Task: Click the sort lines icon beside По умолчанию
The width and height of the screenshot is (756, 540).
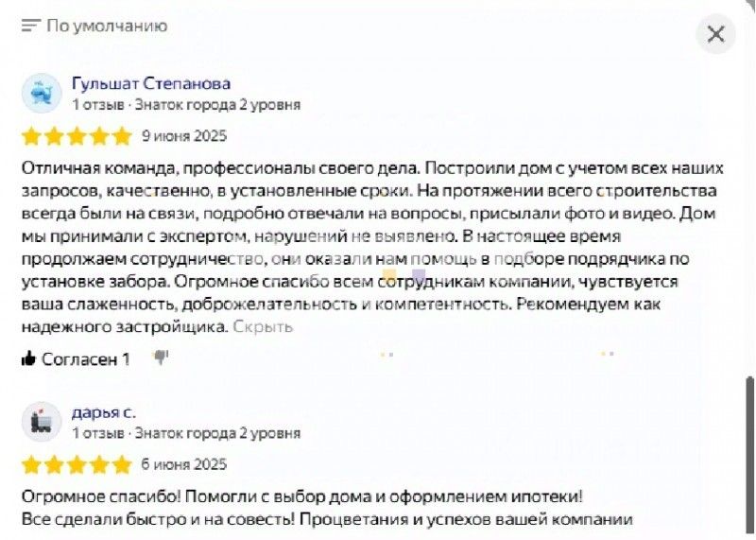Action: tap(31, 26)
